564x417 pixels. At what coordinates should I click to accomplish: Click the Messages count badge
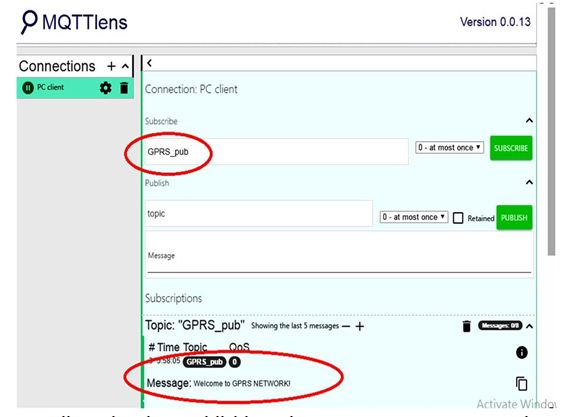pyautogui.click(x=500, y=326)
